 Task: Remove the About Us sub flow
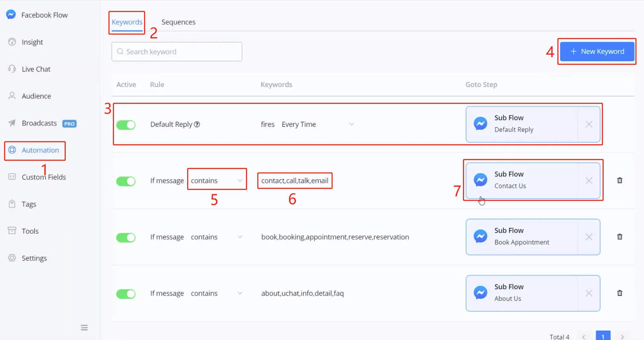pos(589,293)
